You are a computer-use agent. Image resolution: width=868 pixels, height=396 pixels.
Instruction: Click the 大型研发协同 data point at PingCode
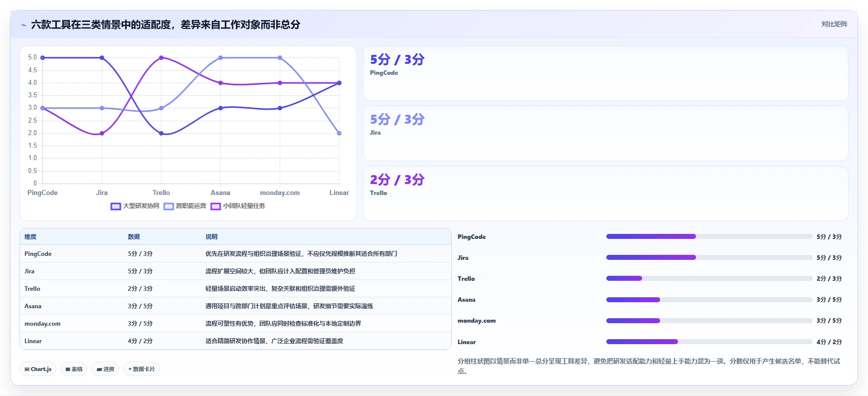pos(42,58)
